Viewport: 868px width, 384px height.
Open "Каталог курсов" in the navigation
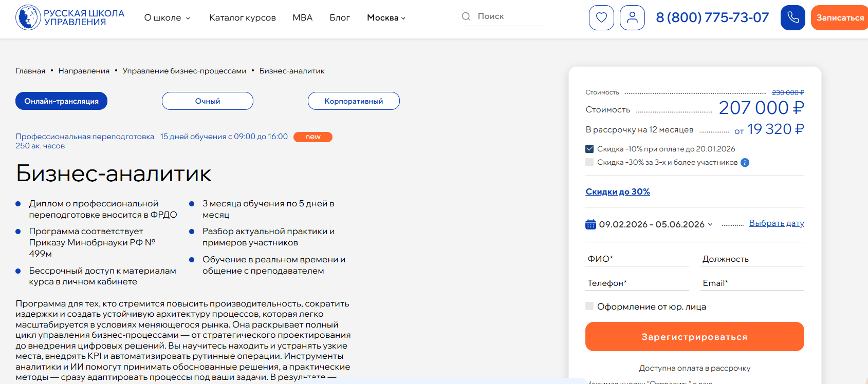[x=243, y=18]
